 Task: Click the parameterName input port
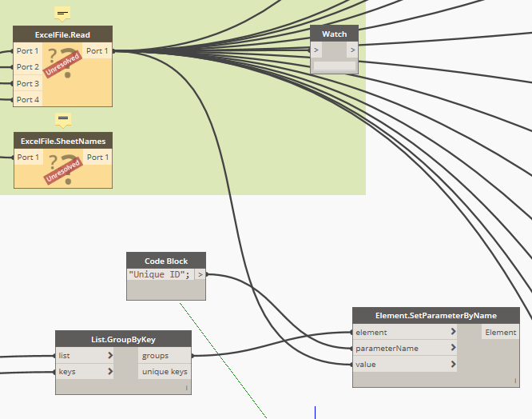click(405, 348)
